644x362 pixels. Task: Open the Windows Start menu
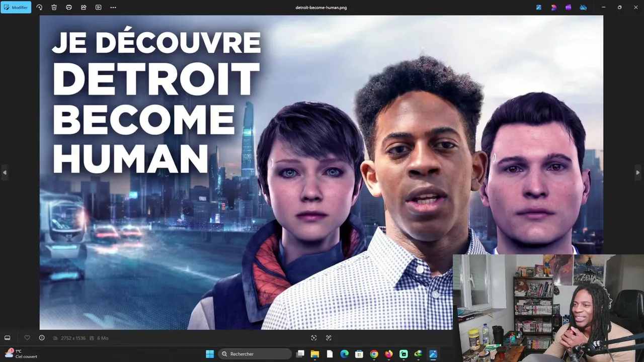pyautogui.click(x=210, y=354)
